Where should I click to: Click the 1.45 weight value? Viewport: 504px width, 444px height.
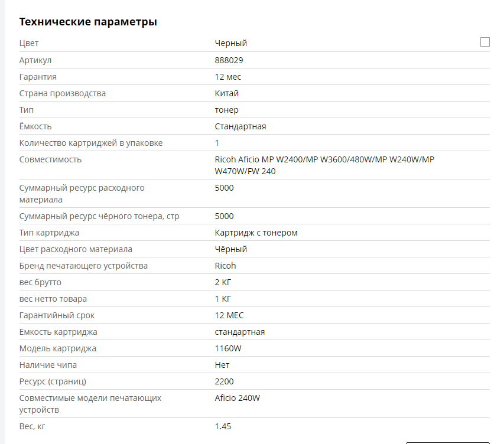(x=223, y=426)
